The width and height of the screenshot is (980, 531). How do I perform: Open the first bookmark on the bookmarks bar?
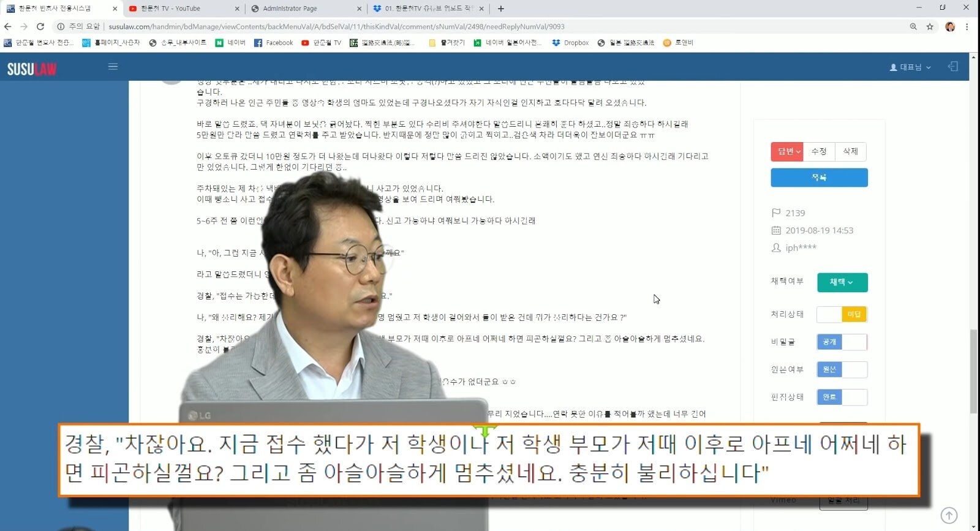39,43
